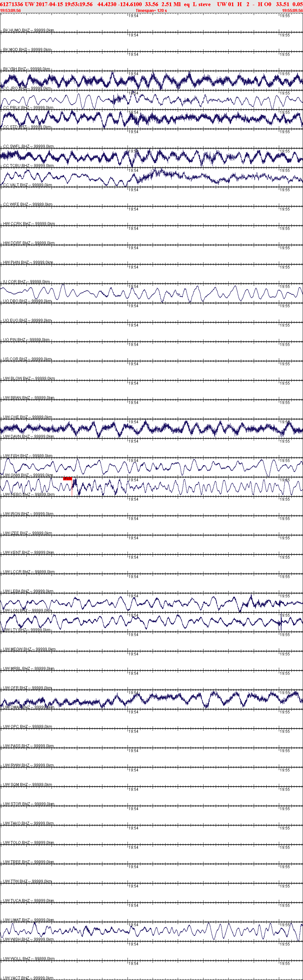
Task: Select the CC SWFL BHZ station label
Action: [29, 146]
